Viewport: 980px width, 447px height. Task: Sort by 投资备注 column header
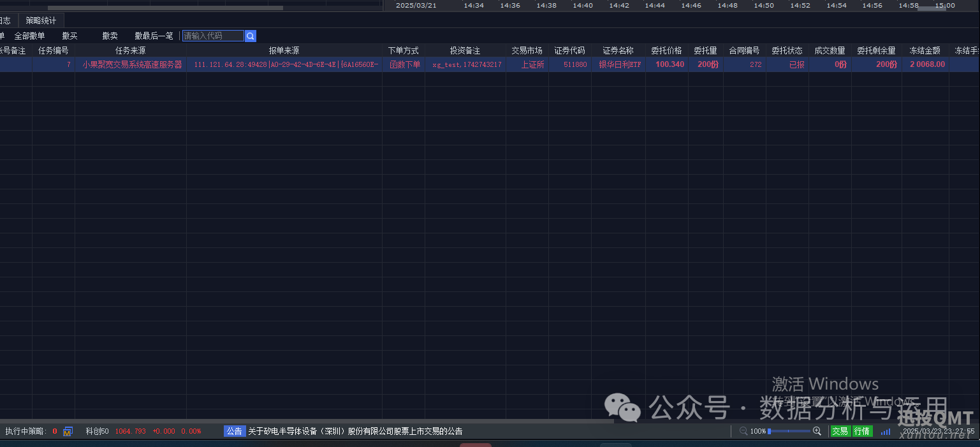coord(465,50)
